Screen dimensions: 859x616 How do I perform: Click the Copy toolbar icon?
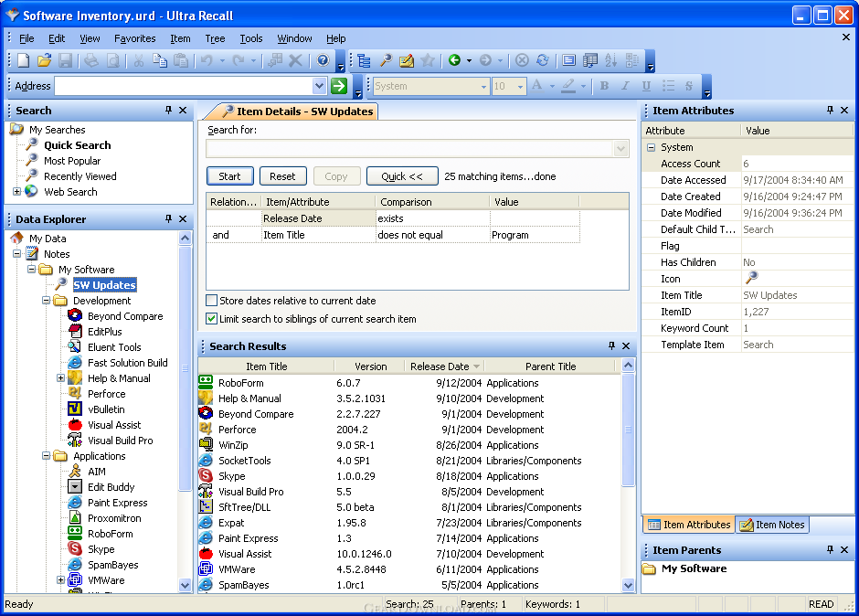coord(159,60)
